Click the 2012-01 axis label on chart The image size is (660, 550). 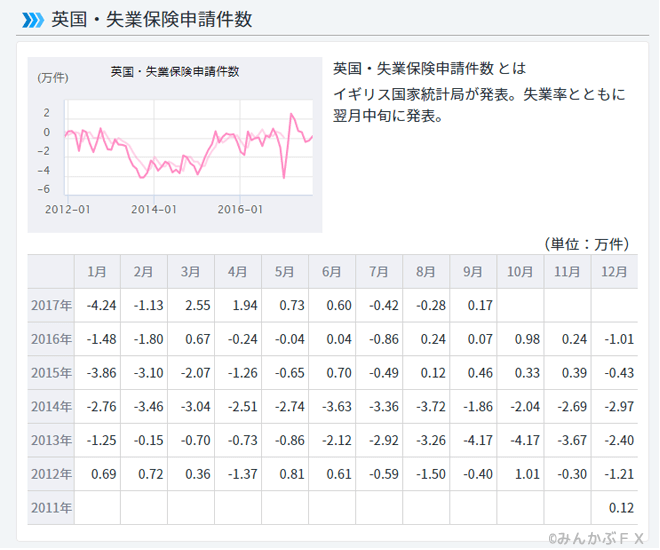(68, 209)
